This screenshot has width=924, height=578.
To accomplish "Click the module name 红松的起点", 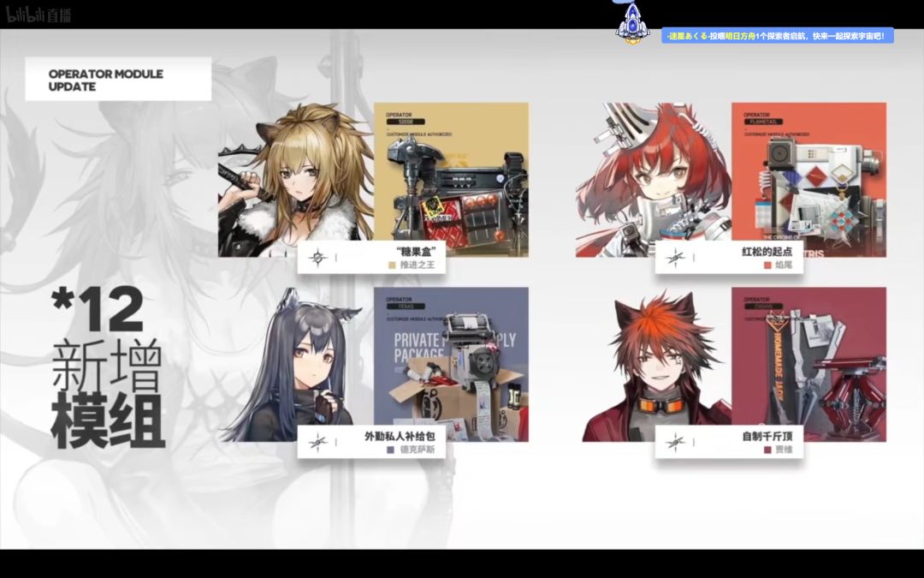I will (x=767, y=251).
